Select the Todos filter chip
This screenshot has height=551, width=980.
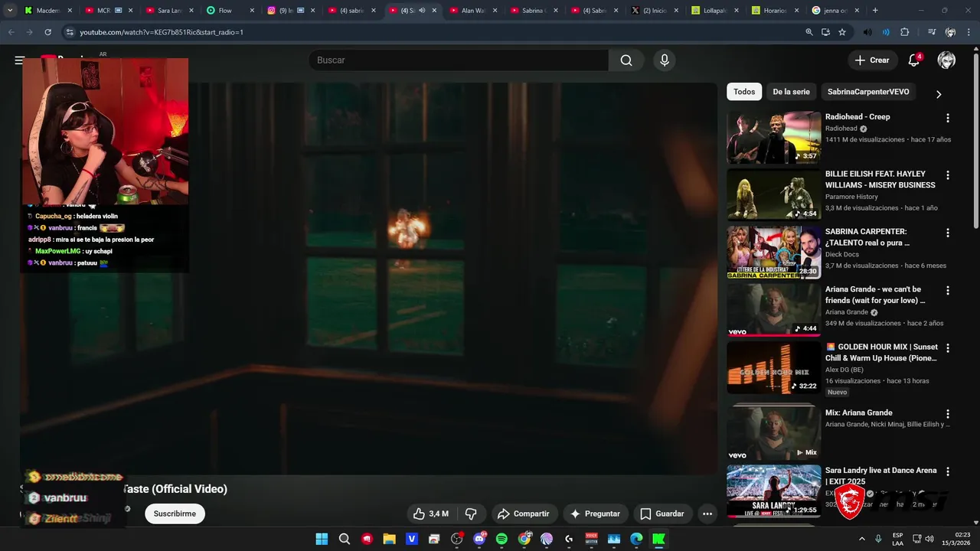click(744, 92)
